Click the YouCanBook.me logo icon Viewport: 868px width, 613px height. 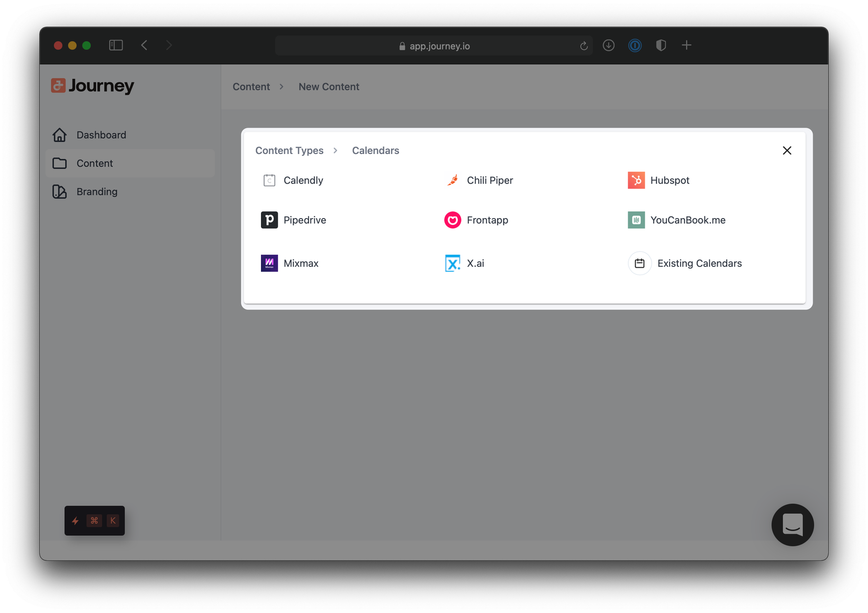[636, 220]
